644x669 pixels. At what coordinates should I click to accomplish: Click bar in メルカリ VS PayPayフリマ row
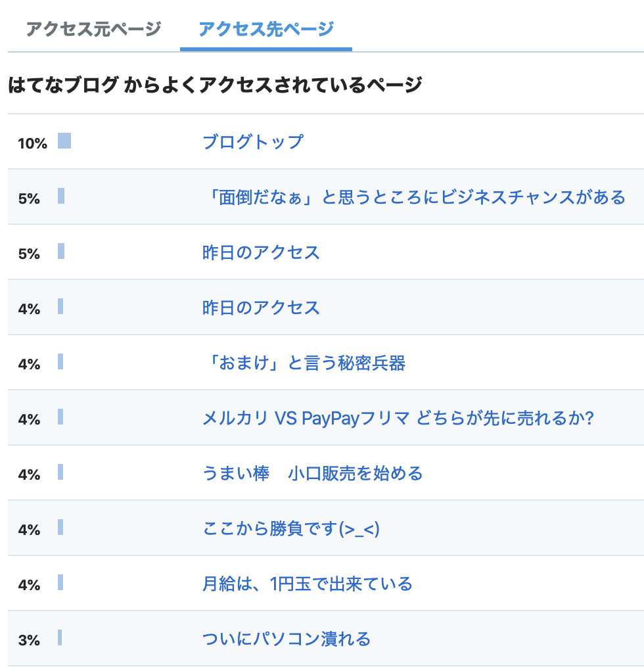click(60, 417)
